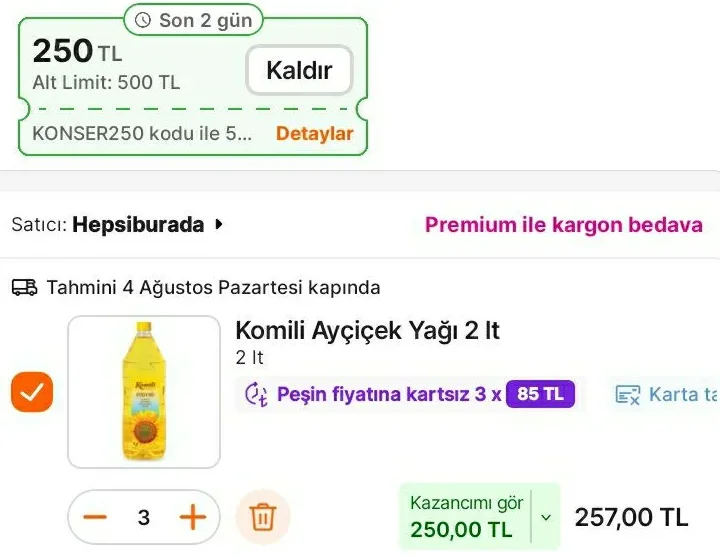Open coupon Detaylar link
The width and height of the screenshot is (720, 557).
point(314,134)
